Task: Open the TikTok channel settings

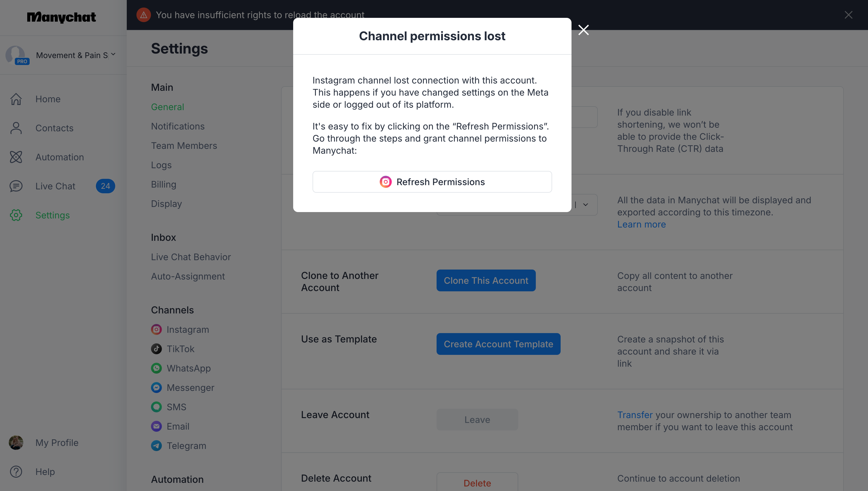Action: (x=180, y=349)
